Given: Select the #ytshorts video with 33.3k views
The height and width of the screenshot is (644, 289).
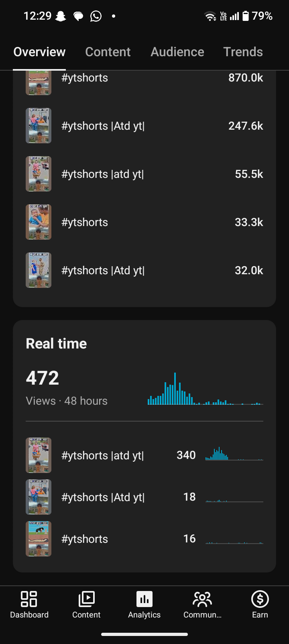Looking at the screenshot, I should coord(144,222).
